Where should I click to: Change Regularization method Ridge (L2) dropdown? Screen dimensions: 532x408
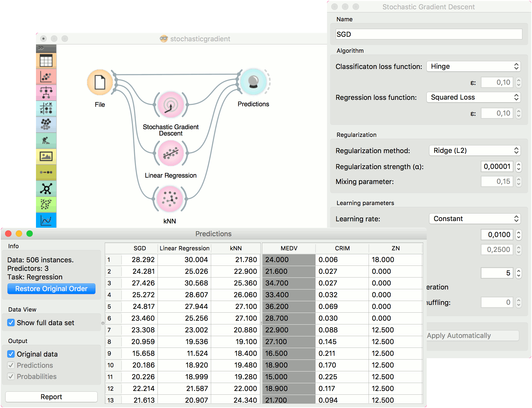474,150
